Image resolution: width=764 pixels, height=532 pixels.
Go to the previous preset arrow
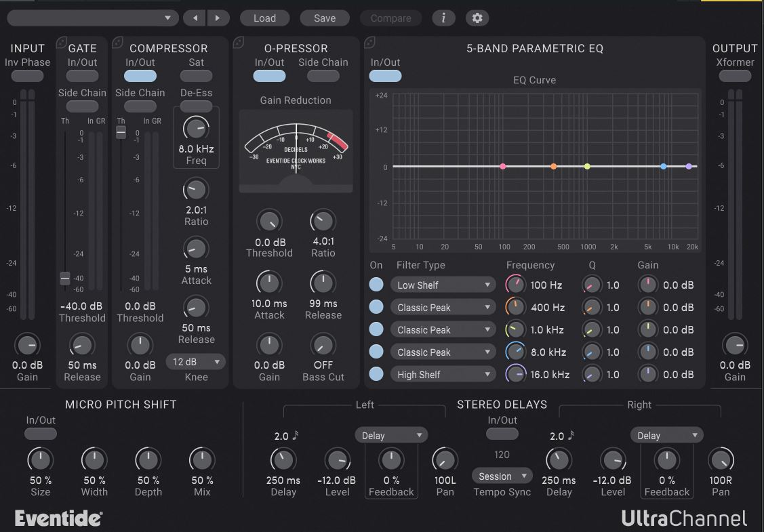[x=195, y=18]
